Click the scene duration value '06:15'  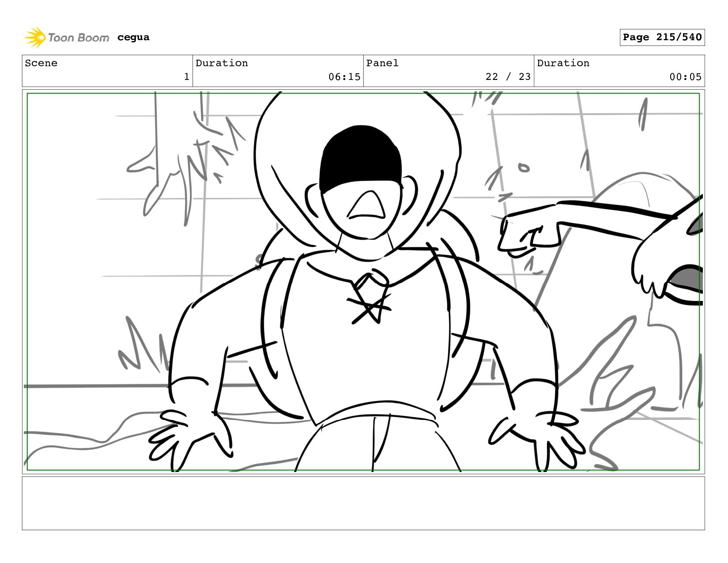pos(344,77)
